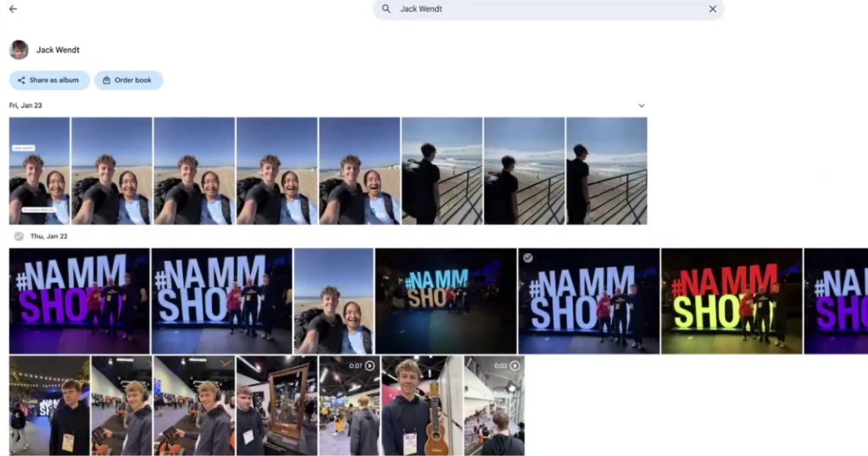
Task: Open the purple NAMM SHOW photo
Action: coord(79,301)
